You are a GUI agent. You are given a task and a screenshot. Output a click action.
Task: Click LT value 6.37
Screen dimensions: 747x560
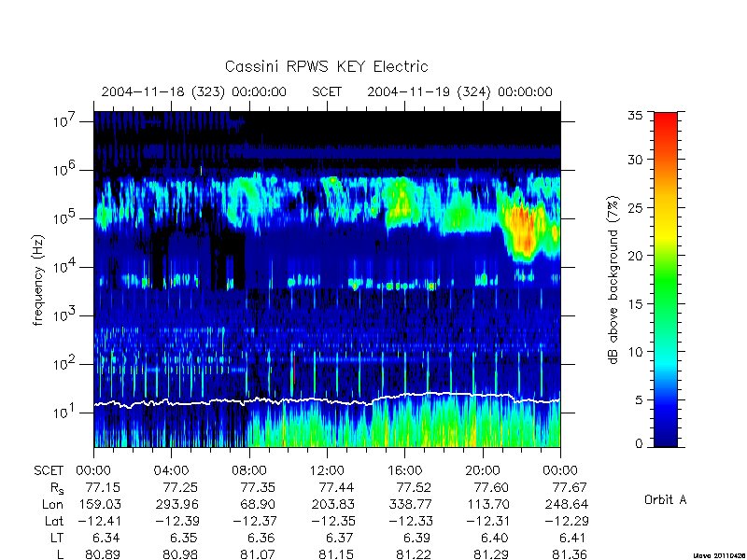[341, 539]
